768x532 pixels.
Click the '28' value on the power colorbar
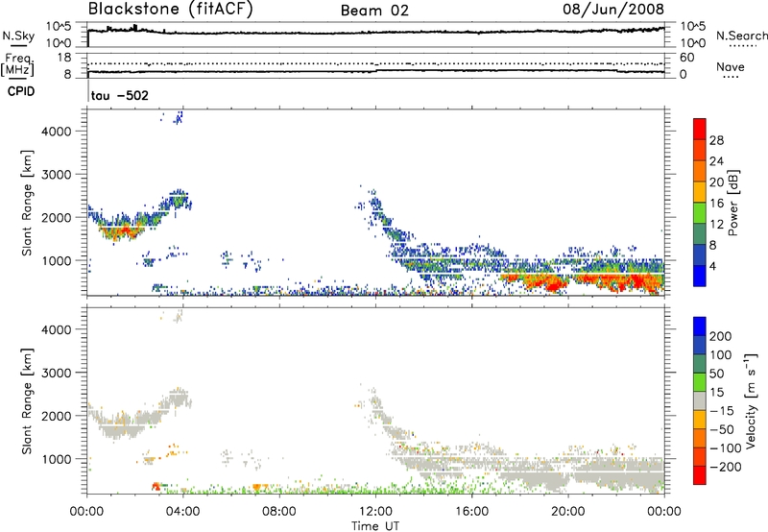click(x=716, y=140)
